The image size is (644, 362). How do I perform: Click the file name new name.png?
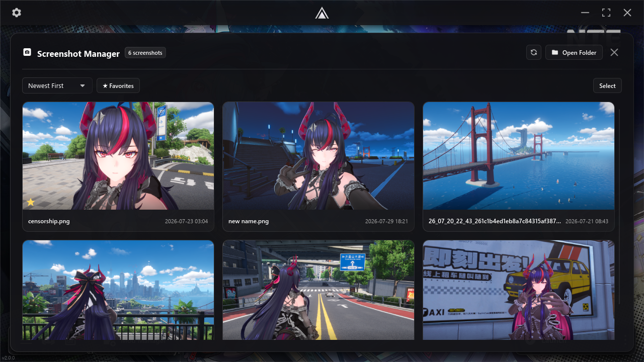click(249, 221)
